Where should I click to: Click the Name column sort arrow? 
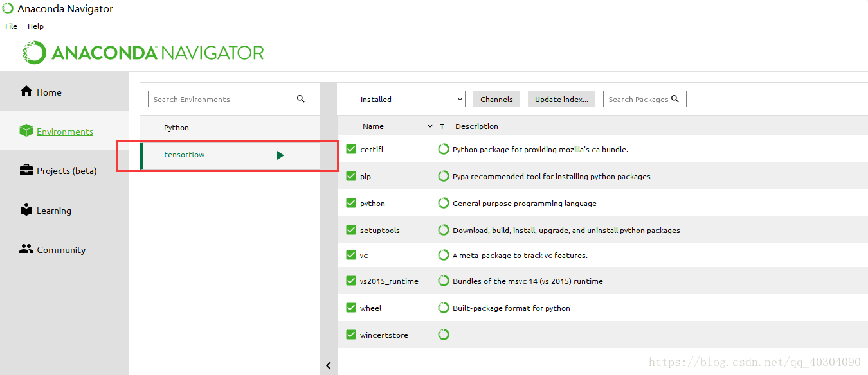[430, 126]
